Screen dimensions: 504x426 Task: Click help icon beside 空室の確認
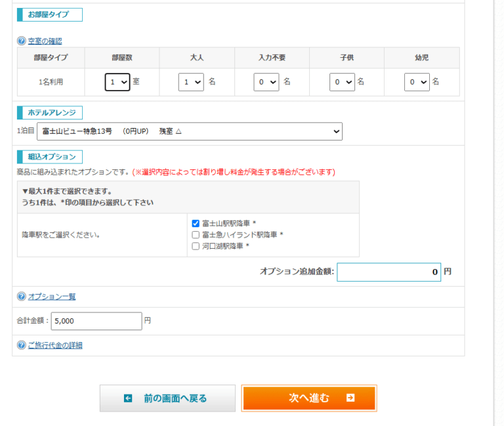pyautogui.click(x=21, y=41)
